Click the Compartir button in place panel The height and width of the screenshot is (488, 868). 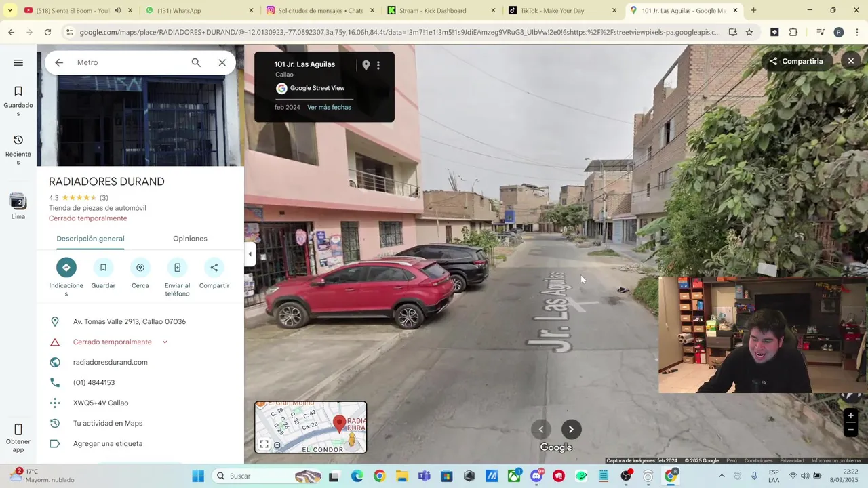pos(214,274)
